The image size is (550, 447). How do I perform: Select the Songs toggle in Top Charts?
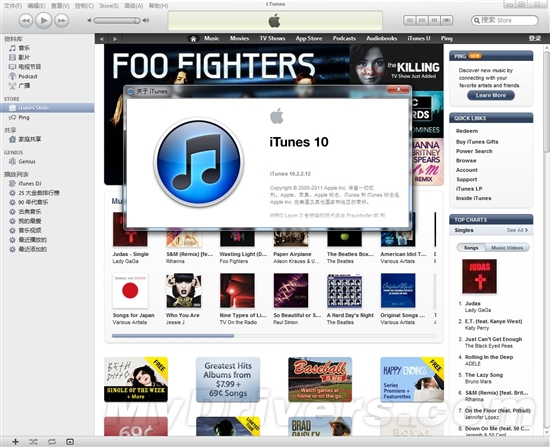[x=471, y=248]
